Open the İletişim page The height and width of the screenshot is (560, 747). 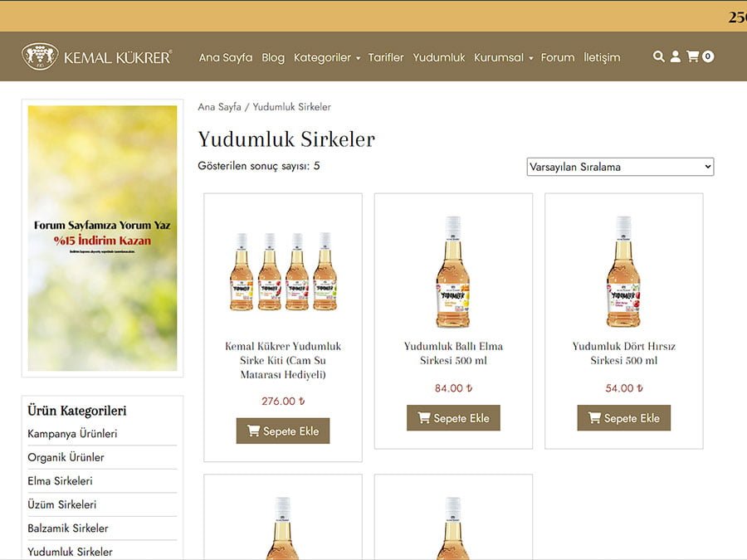603,57
